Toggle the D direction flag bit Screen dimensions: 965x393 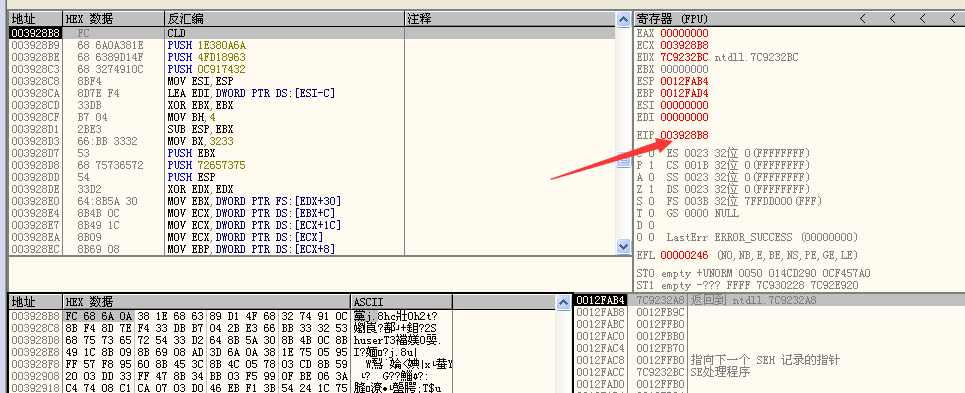tap(651, 225)
